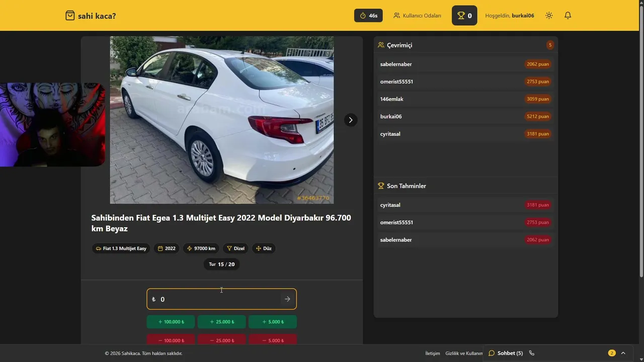644x362 pixels.
Task: Select omerist55551 in Son Tahminler
Action: [465, 222]
